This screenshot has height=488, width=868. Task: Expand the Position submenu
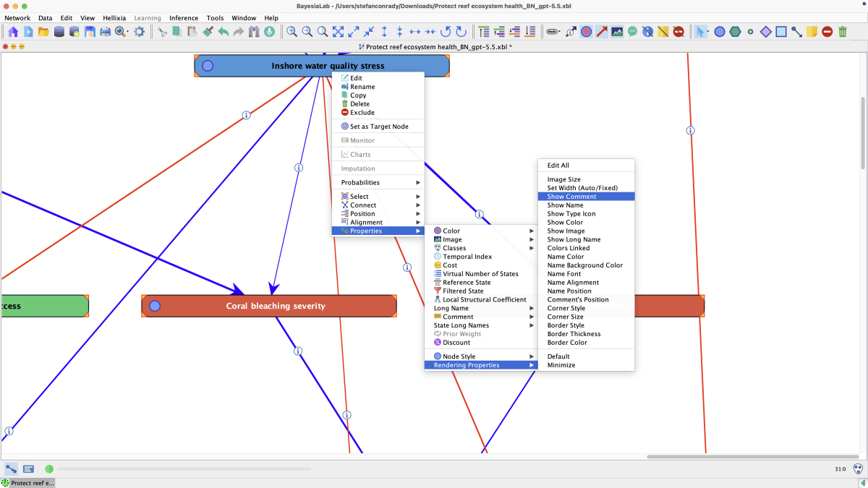point(378,214)
